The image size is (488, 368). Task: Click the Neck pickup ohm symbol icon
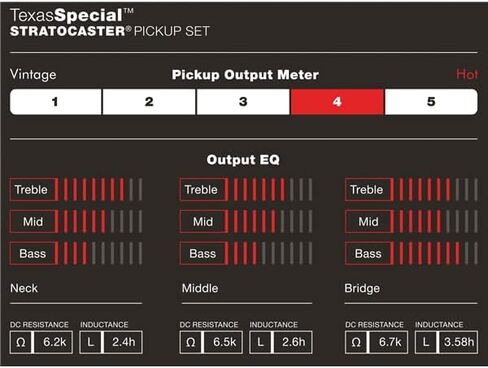(21, 342)
